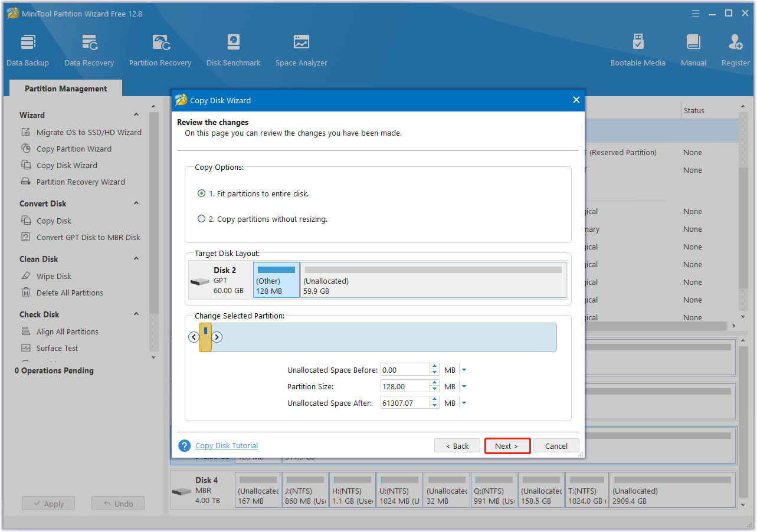
Task: Open unit dropdown for Unallocated Space After
Action: pyautogui.click(x=464, y=403)
